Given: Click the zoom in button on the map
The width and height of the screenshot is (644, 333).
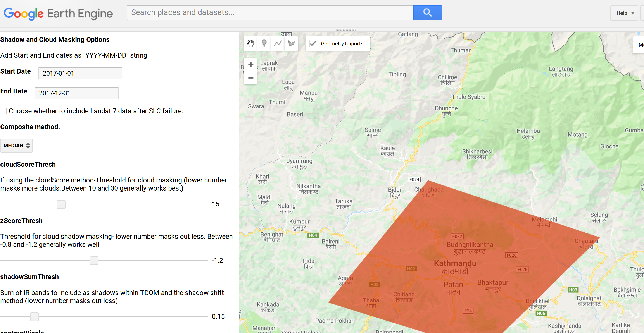Looking at the screenshot, I should point(250,64).
